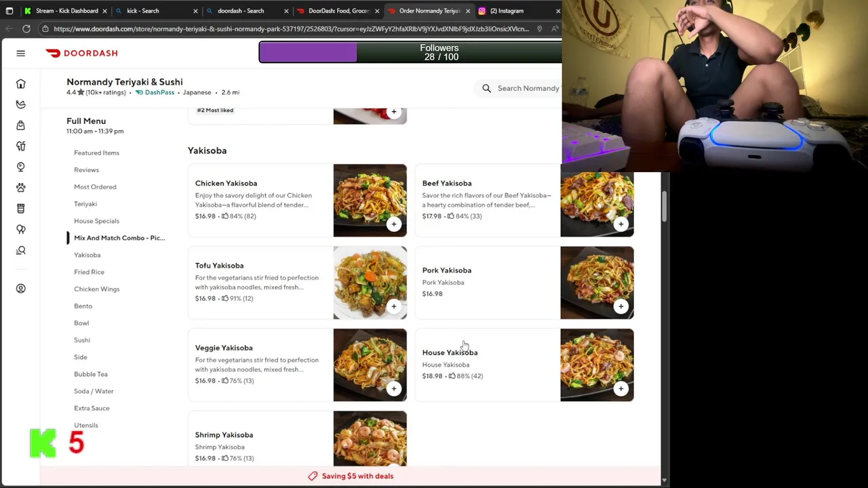
Task: Switch to Instagram tab
Action: click(x=519, y=11)
